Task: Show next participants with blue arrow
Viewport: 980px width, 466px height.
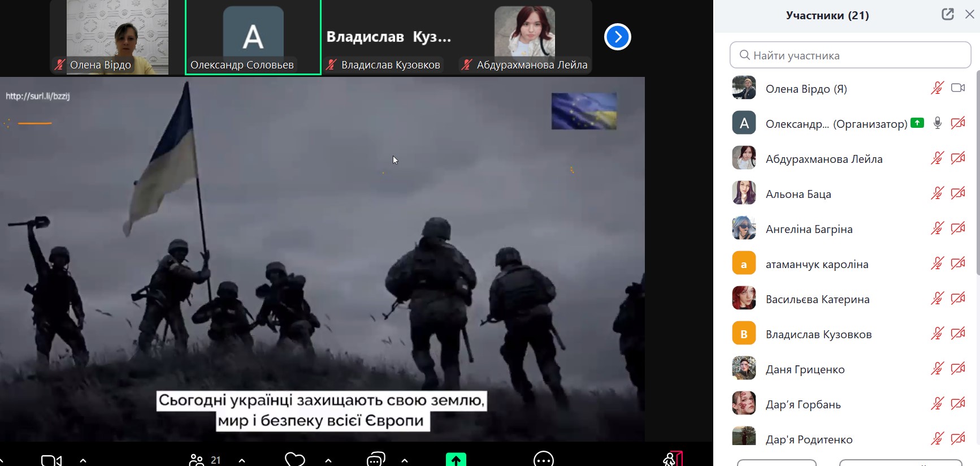Action: point(618,37)
